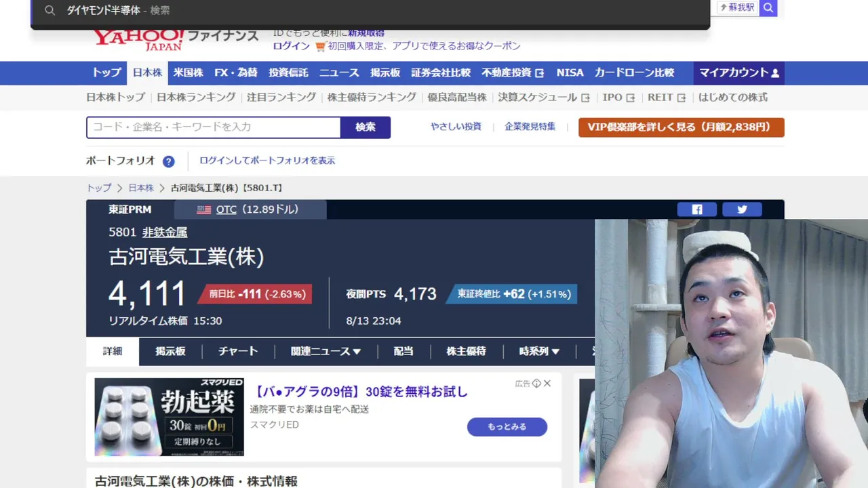Open the 非鉄金属 sector link

[x=165, y=232]
